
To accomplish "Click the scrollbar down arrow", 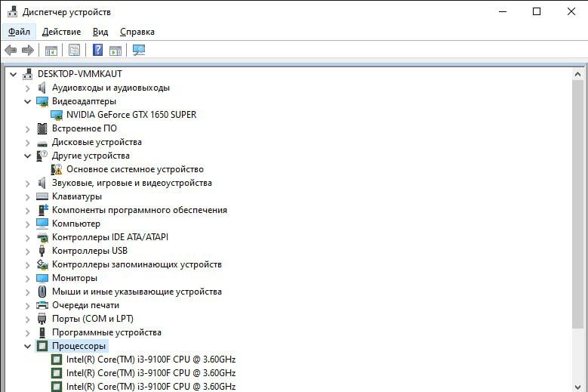I will click(577, 387).
